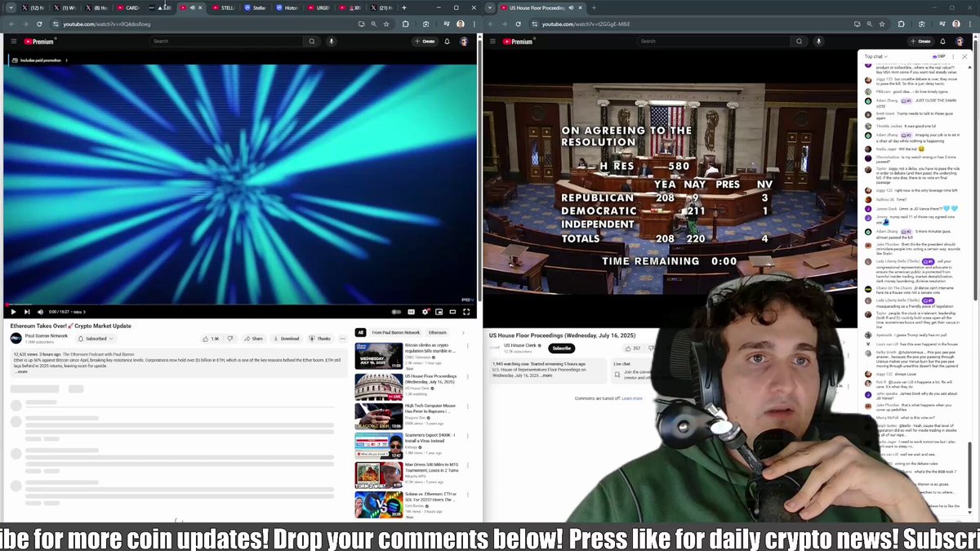Switch to URGENT tab in left browser
Screen dimensions: 980x551
(320, 7)
